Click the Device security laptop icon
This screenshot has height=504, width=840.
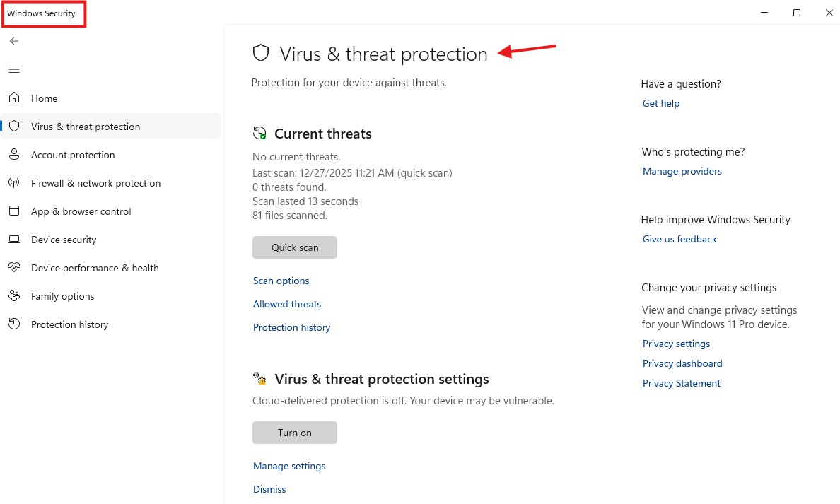pyautogui.click(x=14, y=240)
